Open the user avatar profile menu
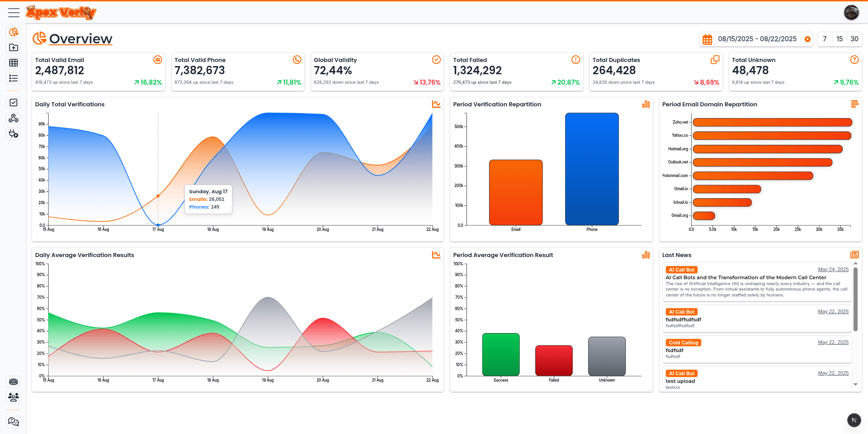868x434 pixels. click(851, 13)
